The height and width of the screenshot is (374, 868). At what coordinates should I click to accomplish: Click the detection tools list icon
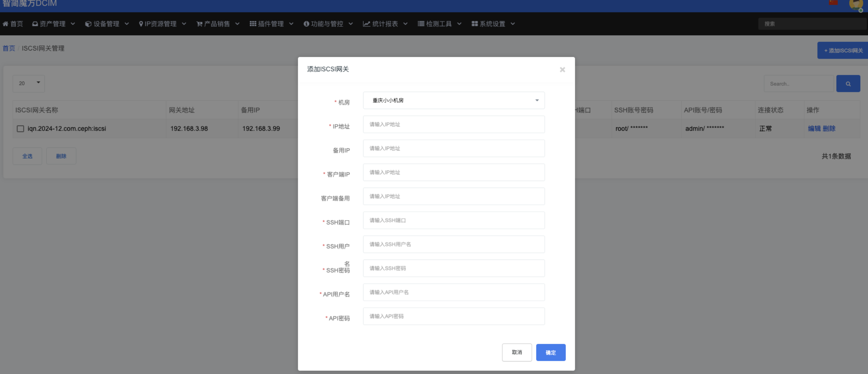tap(421, 24)
